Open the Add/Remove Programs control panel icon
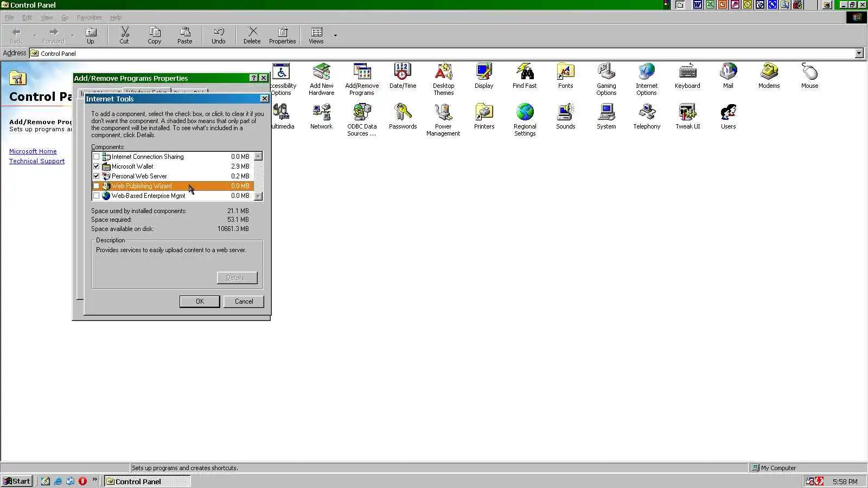This screenshot has width=868, height=488. [x=362, y=79]
